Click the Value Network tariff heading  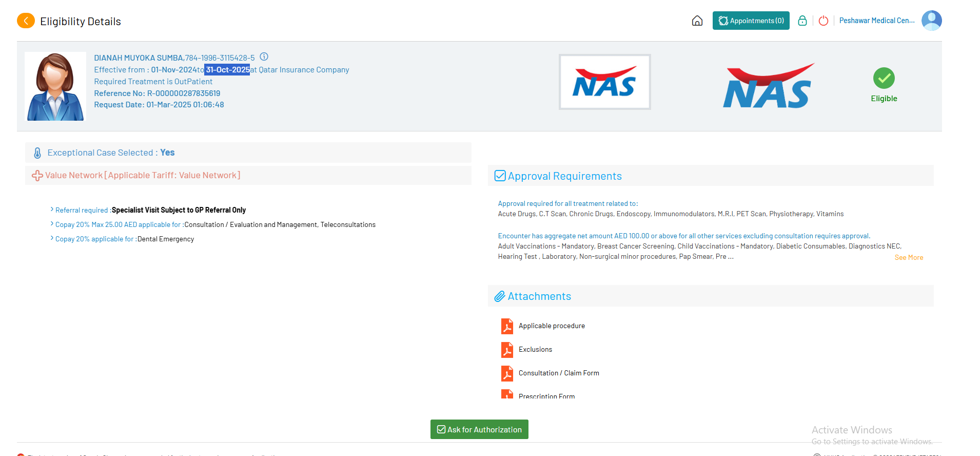click(143, 175)
